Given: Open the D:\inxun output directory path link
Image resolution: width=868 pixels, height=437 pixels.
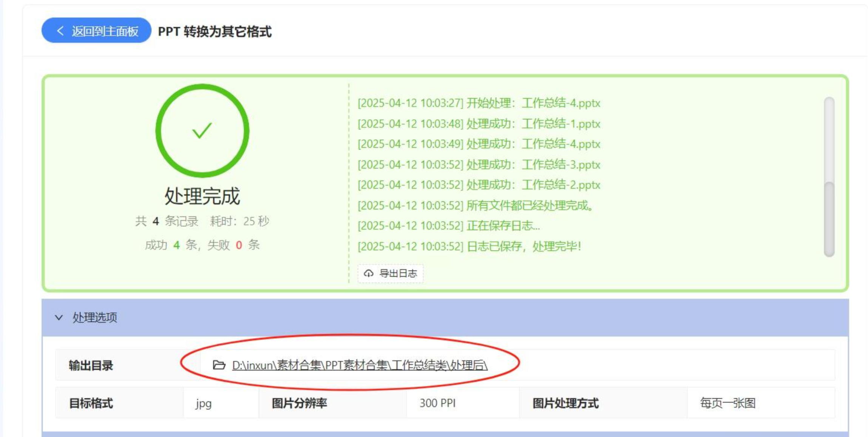Looking at the screenshot, I should point(359,365).
